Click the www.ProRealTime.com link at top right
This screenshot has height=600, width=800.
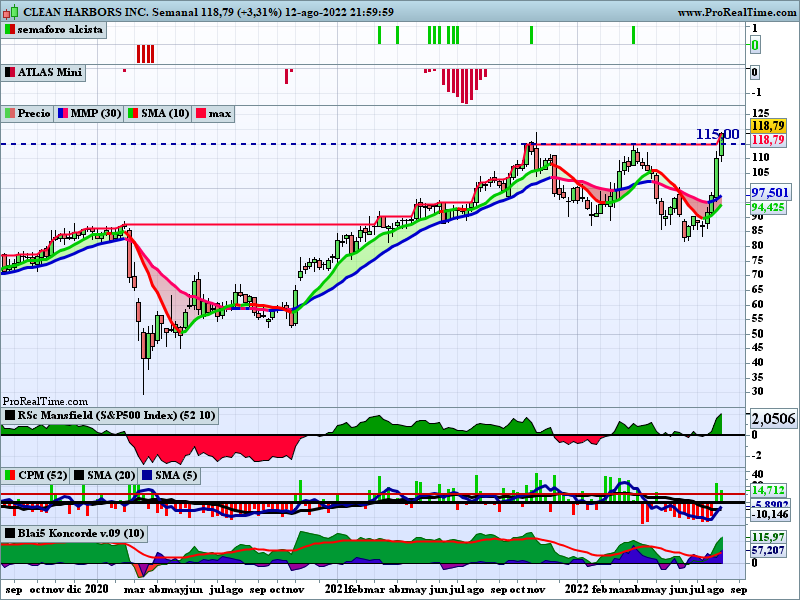(737, 12)
